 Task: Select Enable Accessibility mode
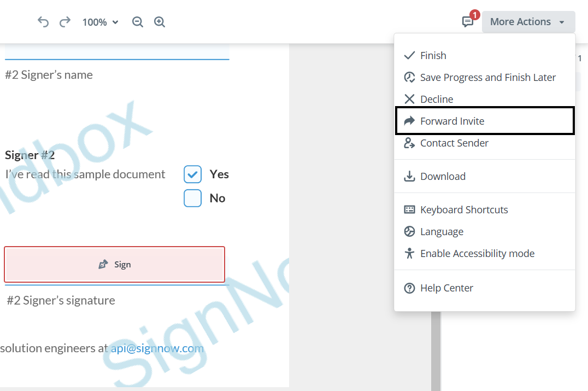tap(485, 254)
